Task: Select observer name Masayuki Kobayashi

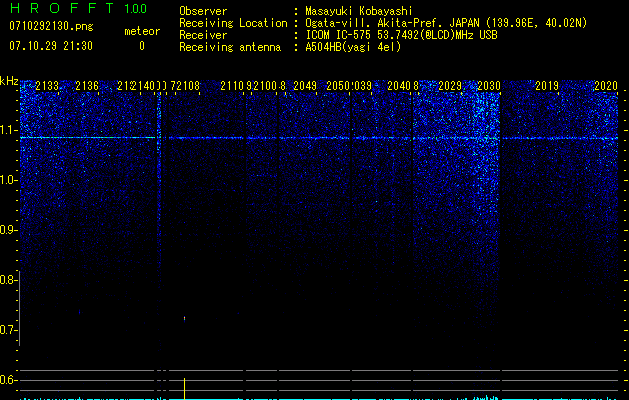Action: click(x=359, y=11)
